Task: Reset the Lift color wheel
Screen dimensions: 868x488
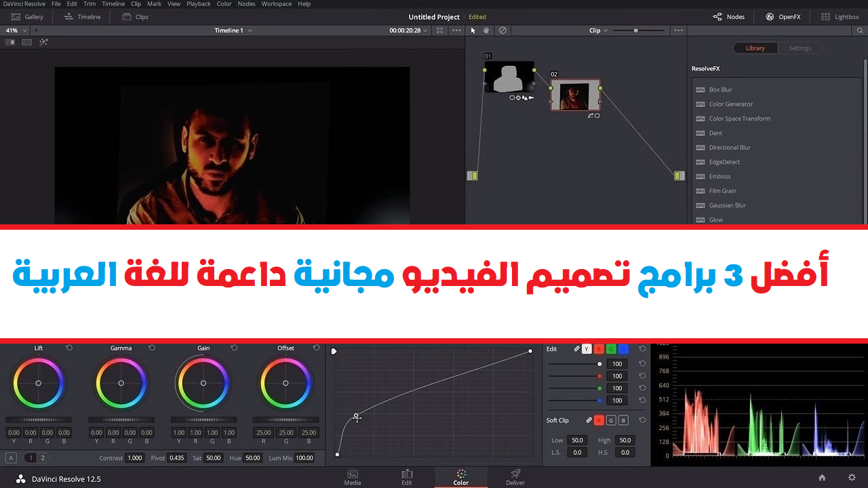Action: coord(69,348)
